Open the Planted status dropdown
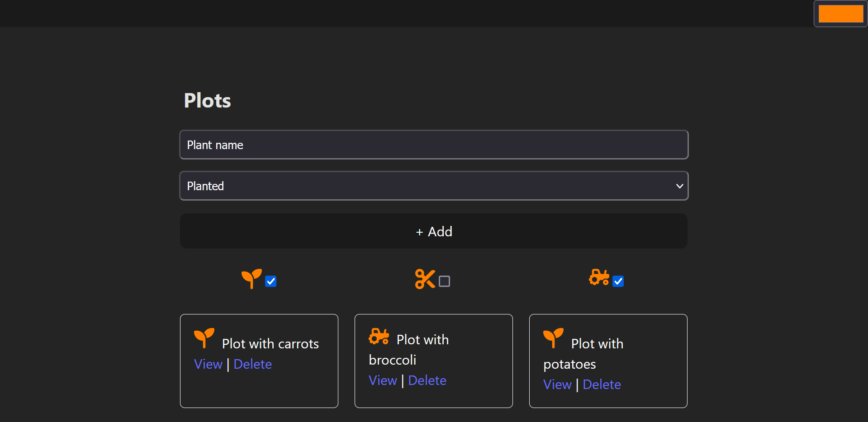Viewport: 868px width, 422px height. 433,186
